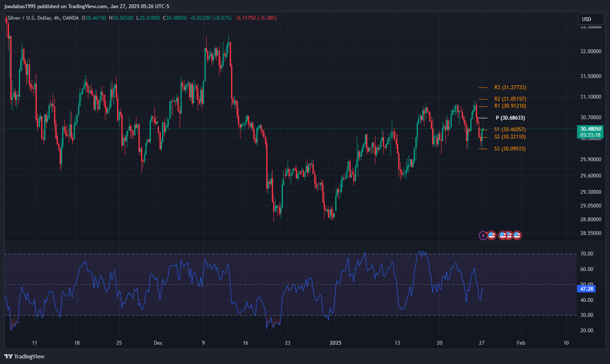
Task: Click the Dec label on the time axis
Action: (158, 343)
